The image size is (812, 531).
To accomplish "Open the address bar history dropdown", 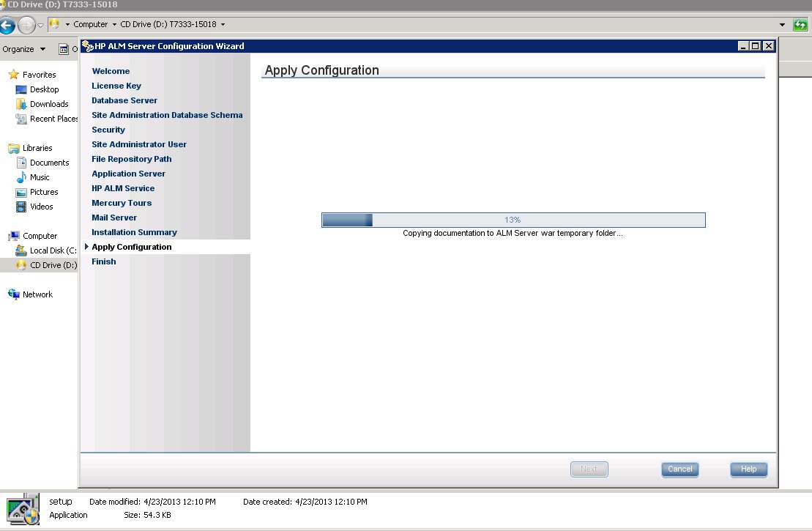I will pos(782,24).
